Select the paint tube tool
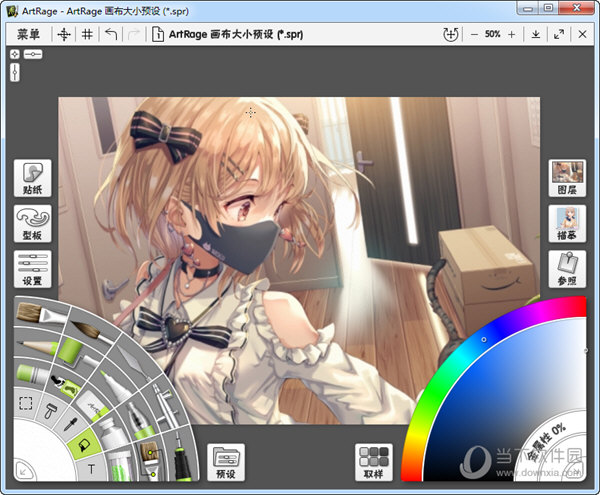600x495 pixels. 112,432
